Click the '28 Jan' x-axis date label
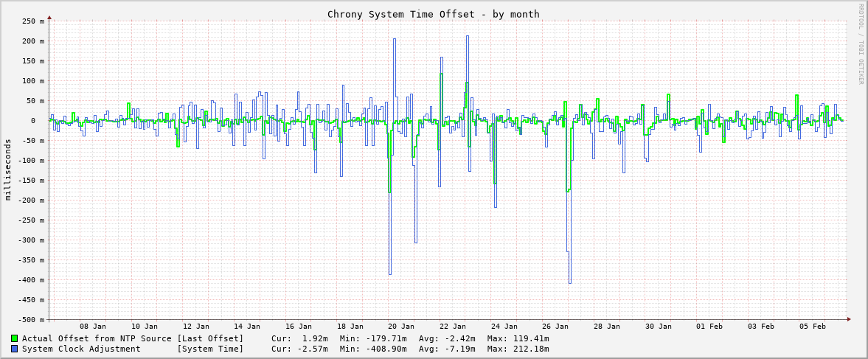 click(606, 327)
